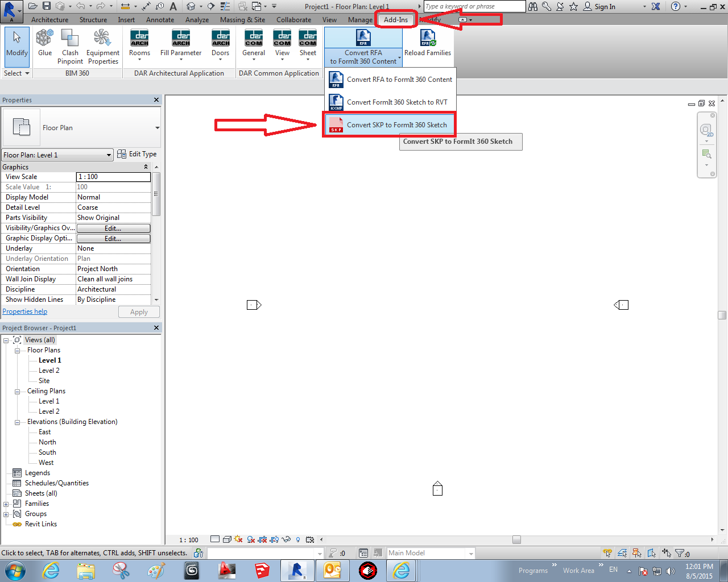The width and height of the screenshot is (728, 582).
Task: Click the Edit Type button
Action: pos(137,154)
